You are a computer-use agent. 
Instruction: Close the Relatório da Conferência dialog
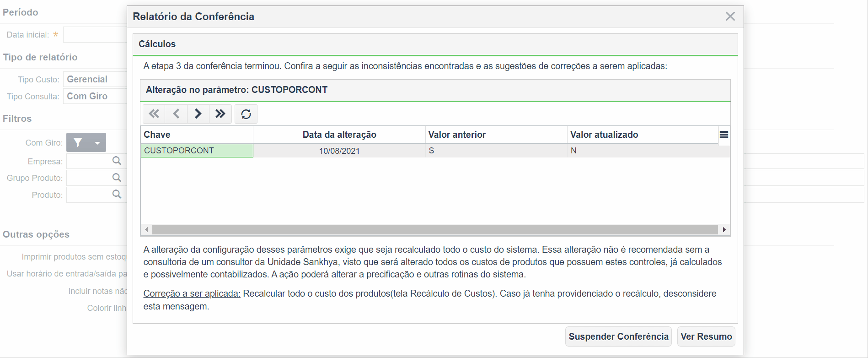point(730,16)
